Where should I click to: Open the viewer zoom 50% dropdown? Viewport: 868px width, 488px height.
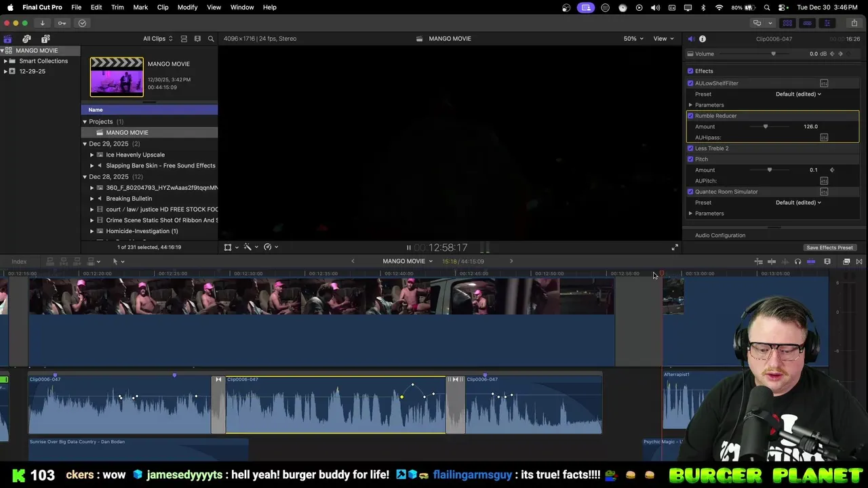coord(633,39)
